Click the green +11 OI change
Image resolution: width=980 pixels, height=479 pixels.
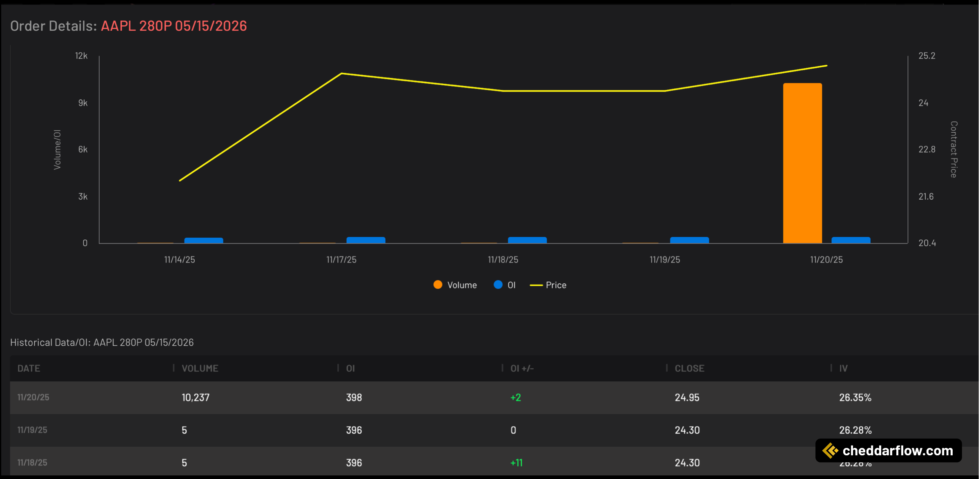click(517, 463)
